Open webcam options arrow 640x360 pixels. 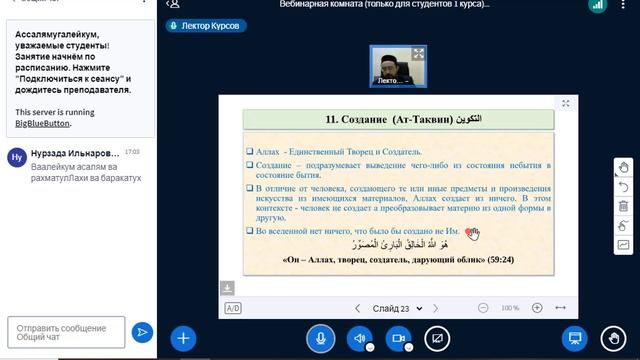click(409, 347)
